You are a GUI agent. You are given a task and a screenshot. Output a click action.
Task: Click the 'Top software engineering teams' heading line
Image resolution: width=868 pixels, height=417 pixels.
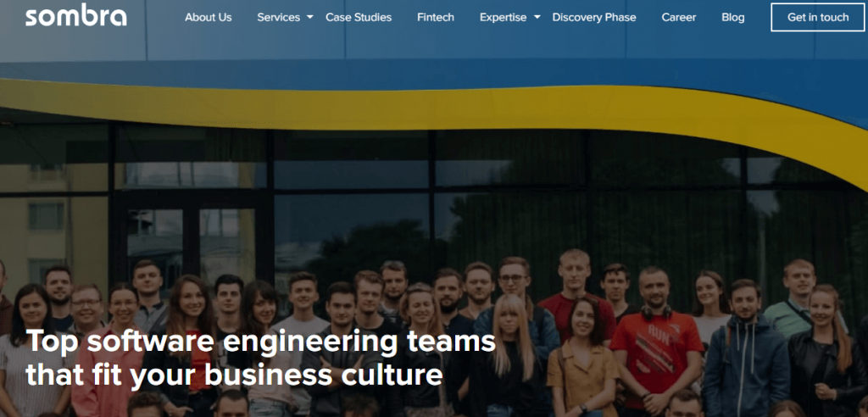tap(260, 342)
